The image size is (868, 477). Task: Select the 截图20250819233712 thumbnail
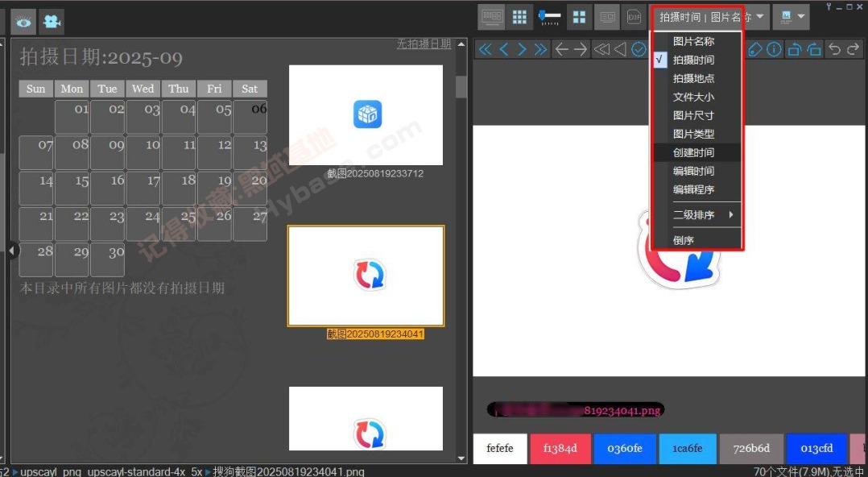point(366,114)
